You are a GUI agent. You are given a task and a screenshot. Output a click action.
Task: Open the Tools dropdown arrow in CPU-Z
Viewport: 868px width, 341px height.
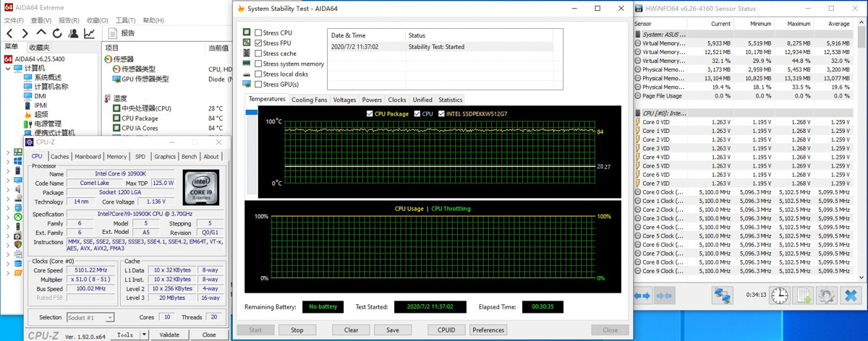click(x=145, y=335)
